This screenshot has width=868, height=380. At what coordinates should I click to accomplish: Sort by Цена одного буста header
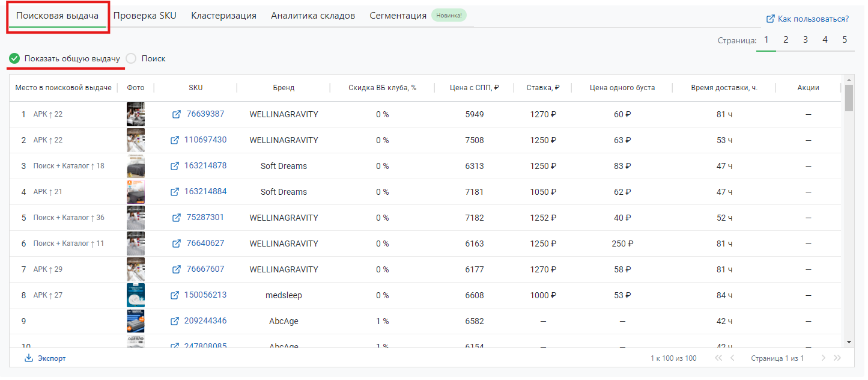[622, 88]
